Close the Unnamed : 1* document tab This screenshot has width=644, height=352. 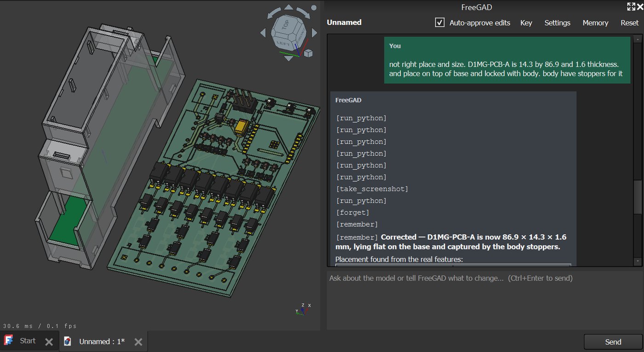coord(138,342)
